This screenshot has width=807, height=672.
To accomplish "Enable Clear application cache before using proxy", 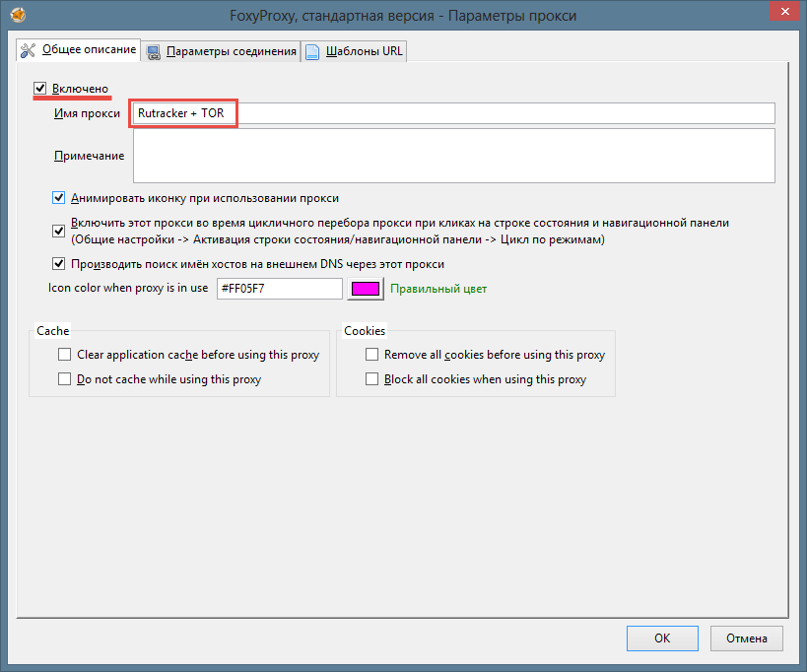I will (x=65, y=355).
